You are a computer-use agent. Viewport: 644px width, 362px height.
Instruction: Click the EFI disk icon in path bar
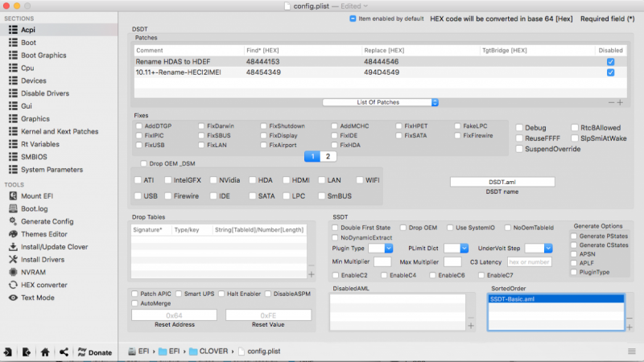tap(132, 352)
